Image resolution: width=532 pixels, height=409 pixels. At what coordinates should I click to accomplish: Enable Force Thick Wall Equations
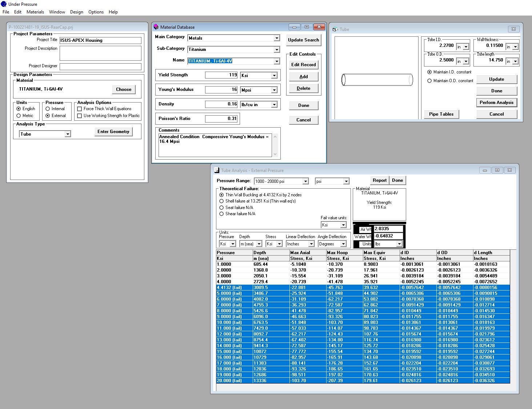pos(80,109)
